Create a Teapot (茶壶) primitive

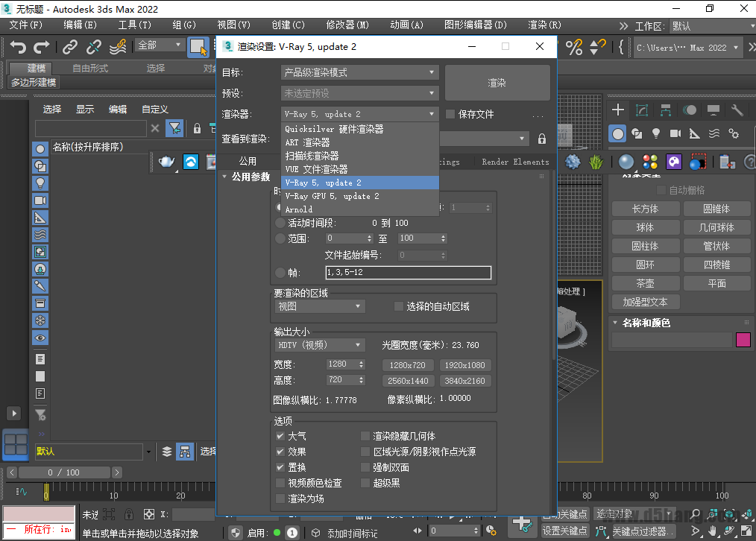click(645, 283)
